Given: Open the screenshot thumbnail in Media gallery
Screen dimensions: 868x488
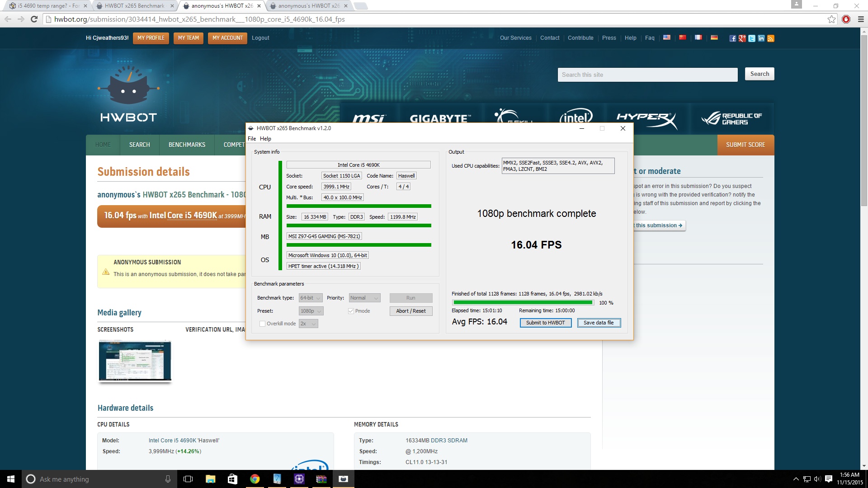Looking at the screenshot, I should (135, 361).
